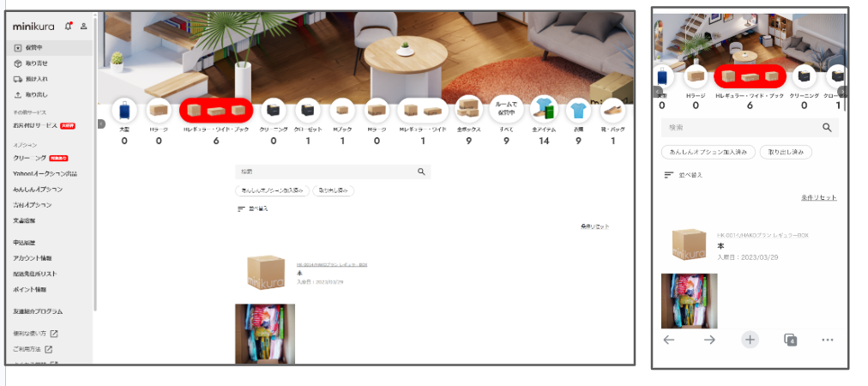
Task: Tap the back arrow in mobile browser toolbar
Action: click(x=670, y=340)
